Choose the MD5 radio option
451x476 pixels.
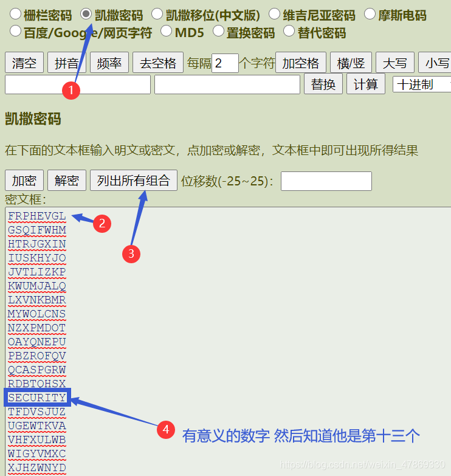[x=166, y=31]
